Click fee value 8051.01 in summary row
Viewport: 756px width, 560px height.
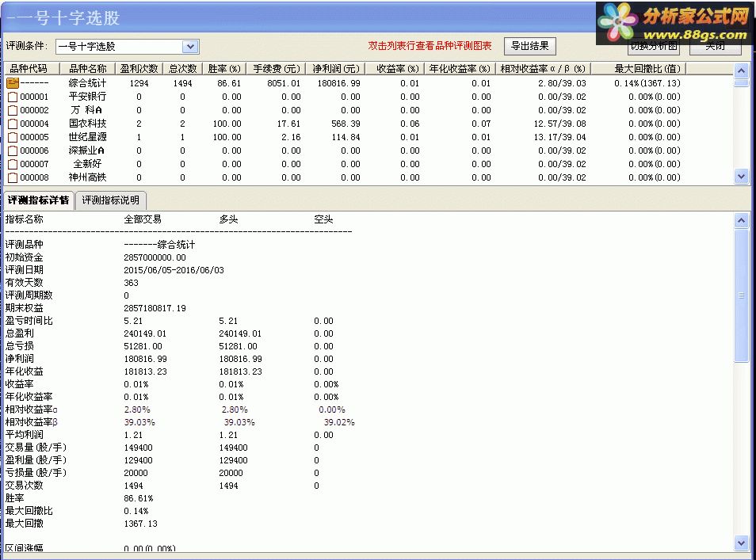click(x=284, y=83)
